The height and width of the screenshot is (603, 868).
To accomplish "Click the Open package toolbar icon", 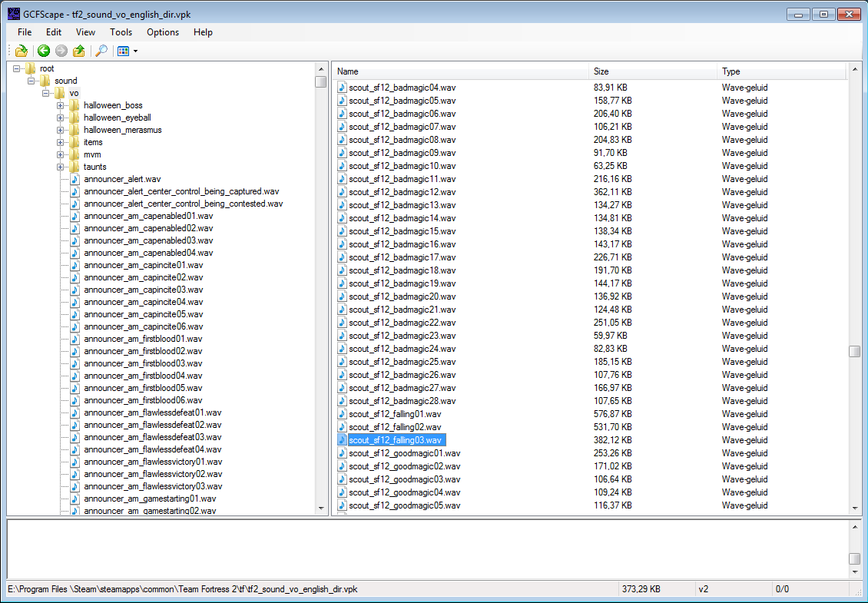I will 22,51.
